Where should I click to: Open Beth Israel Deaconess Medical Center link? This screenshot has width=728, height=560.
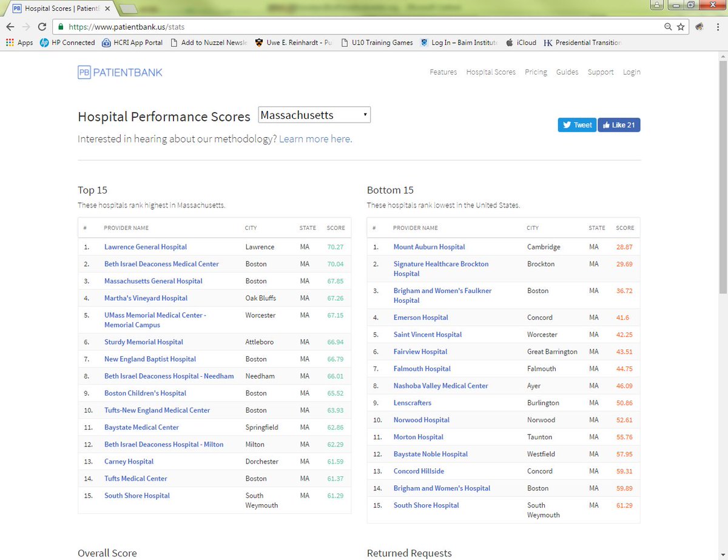pyautogui.click(x=161, y=264)
